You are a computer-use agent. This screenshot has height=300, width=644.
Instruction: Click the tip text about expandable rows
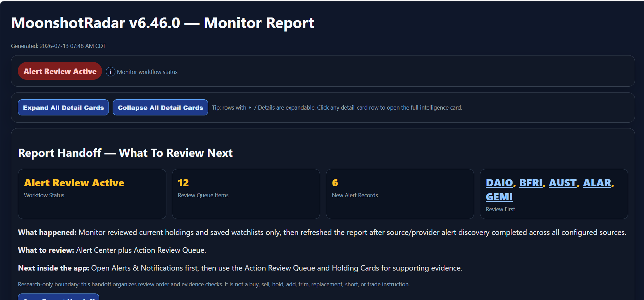coord(337,108)
